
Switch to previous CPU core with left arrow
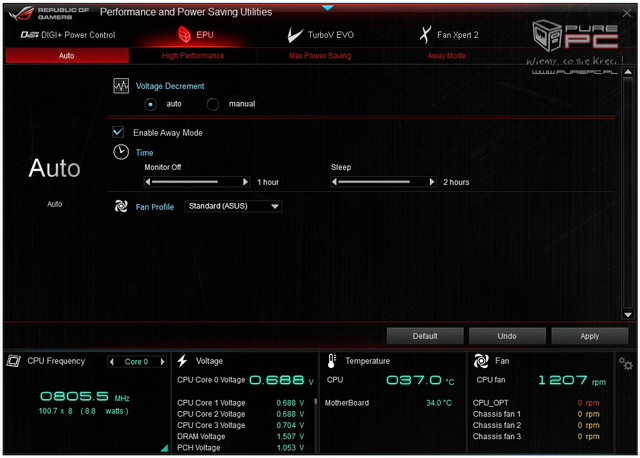(x=112, y=362)
